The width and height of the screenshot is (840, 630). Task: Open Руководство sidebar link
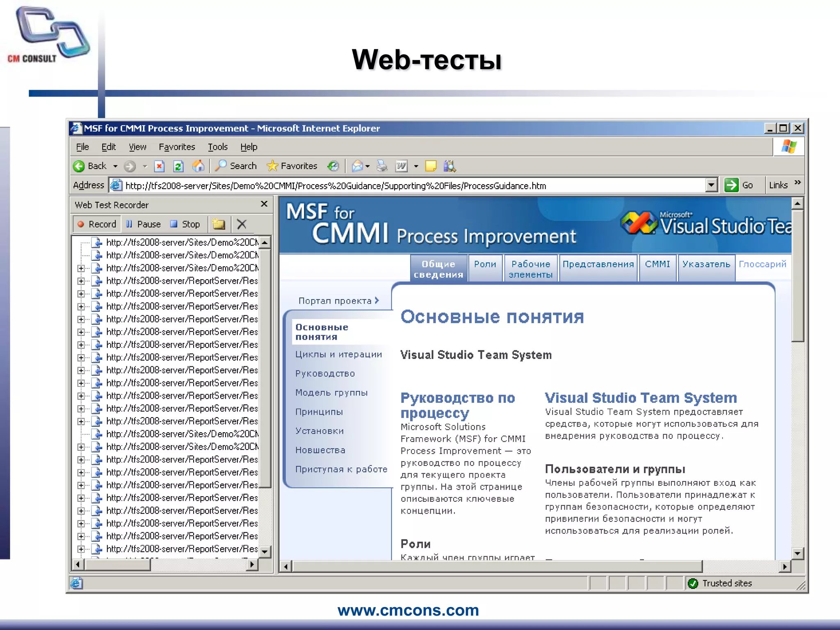[x=325, y=374]
